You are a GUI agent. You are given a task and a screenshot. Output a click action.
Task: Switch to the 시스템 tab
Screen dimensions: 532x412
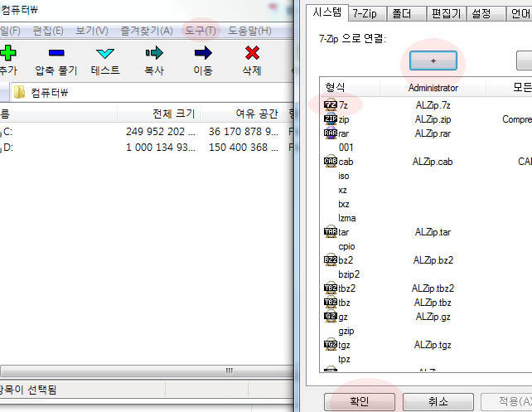[326, 12]
